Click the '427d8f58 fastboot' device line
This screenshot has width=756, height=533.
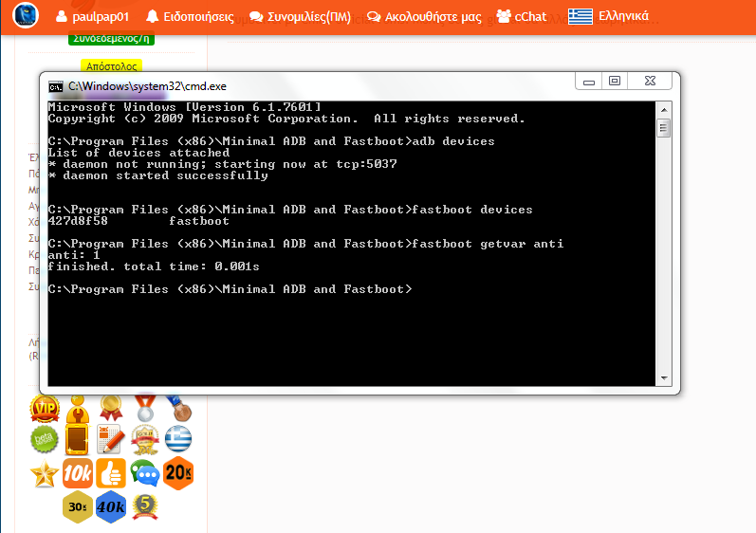tap(138, 221)
